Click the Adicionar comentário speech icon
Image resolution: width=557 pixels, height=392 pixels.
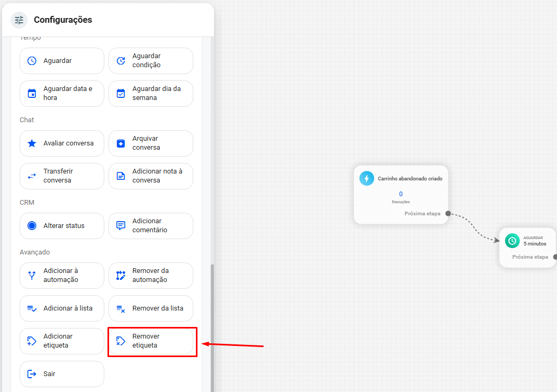121,225
